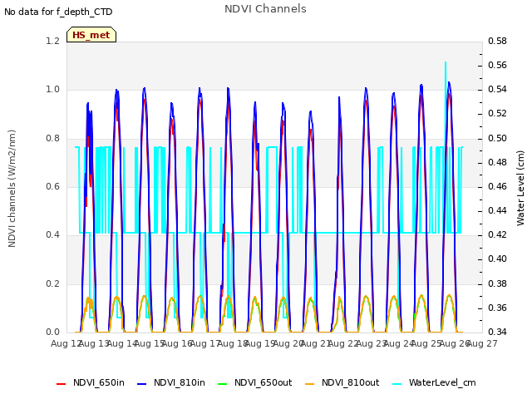
Task: Click the 0.46 tick on right axis
Action: (x=497, y=186)
